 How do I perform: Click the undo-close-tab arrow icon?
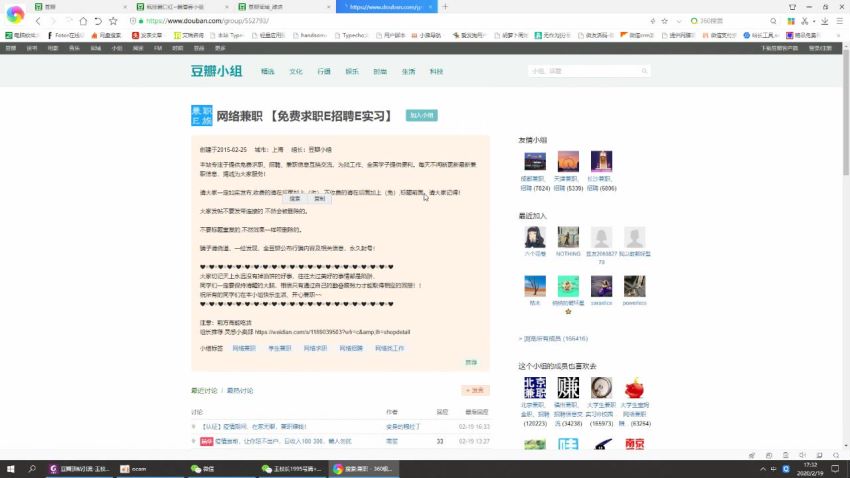[98, 21]
